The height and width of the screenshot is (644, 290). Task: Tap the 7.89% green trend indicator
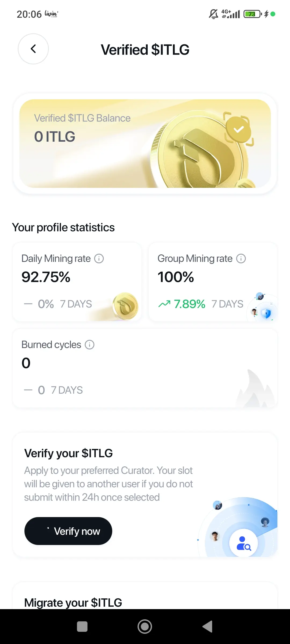[x=182, y=304]
